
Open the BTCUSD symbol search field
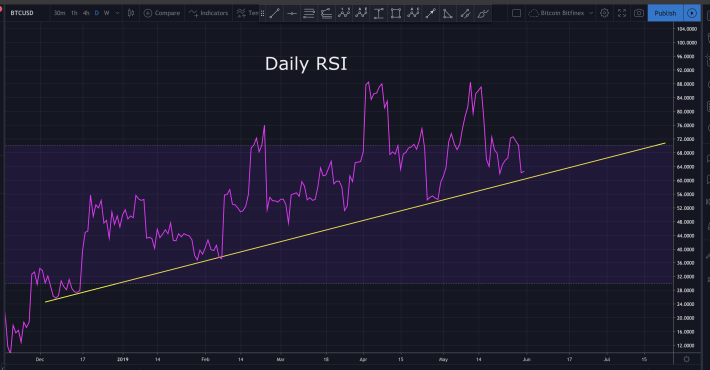pyautogui.click(x=22, y=13)
